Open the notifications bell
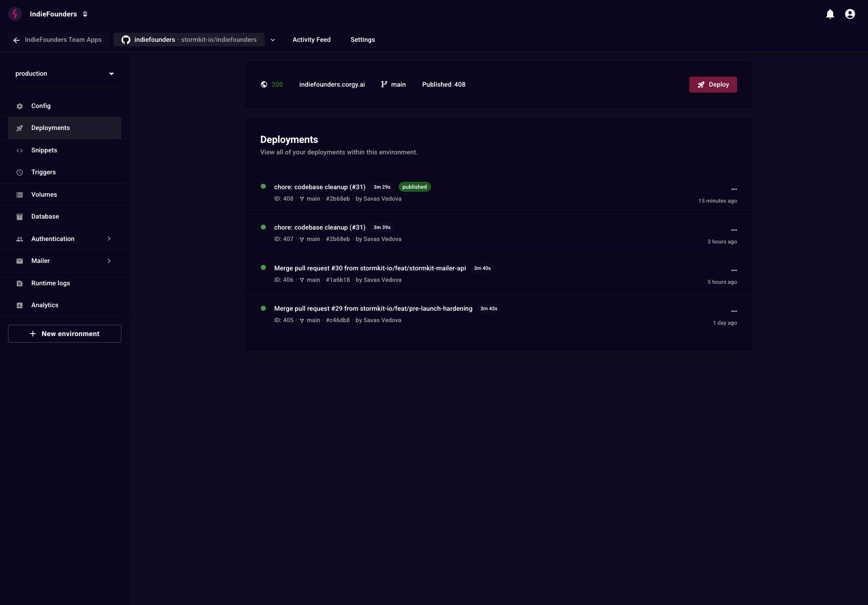The image size is (868, 605). pos(830,14)
